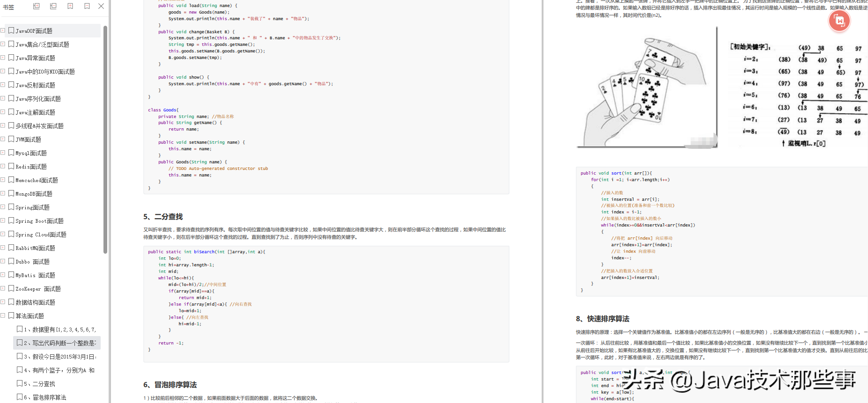
Task: Close the 书签 bookmarks panel
Action: click(x=101, y=6)
